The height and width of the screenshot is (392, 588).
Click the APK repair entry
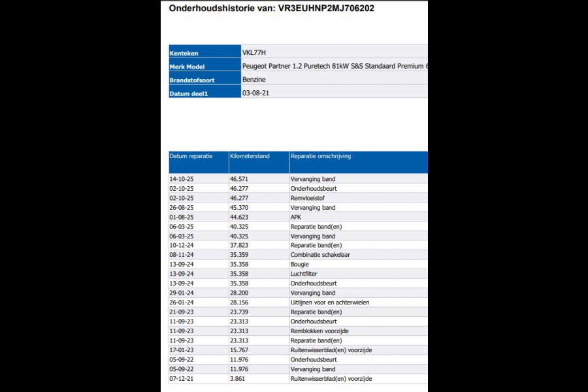click(x=296, y=217)
